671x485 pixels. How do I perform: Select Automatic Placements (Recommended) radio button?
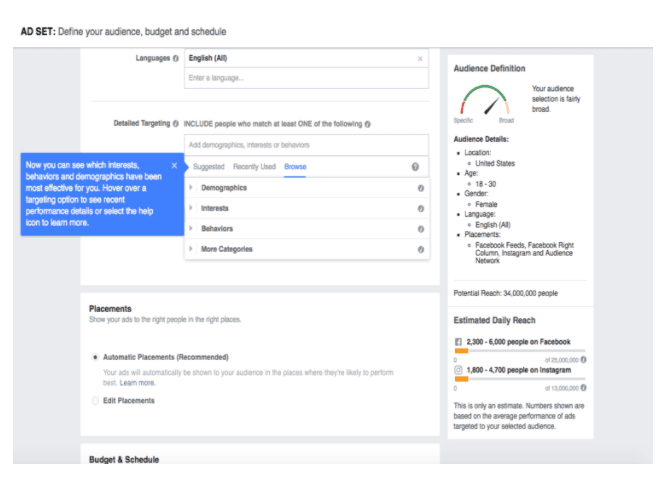[x=95, y=357]
